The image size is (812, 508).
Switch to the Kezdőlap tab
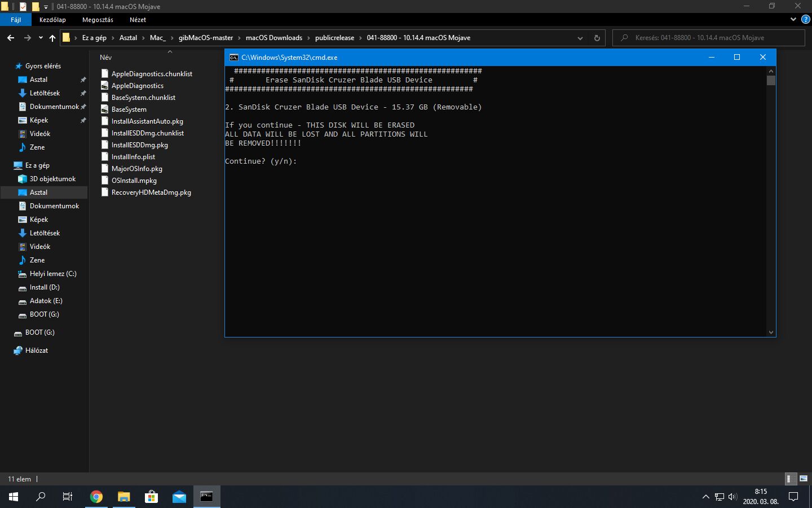tap(52, 20)
